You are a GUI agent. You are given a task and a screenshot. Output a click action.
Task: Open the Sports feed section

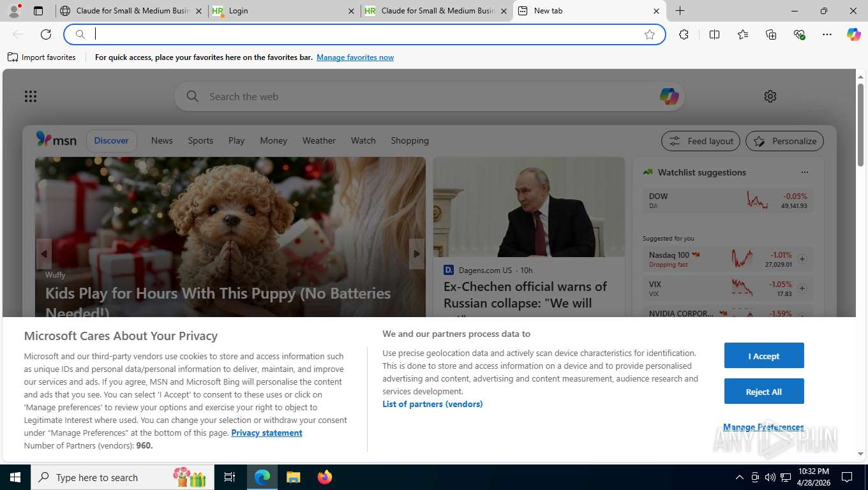pyautogui.click(x=200, y=140)
